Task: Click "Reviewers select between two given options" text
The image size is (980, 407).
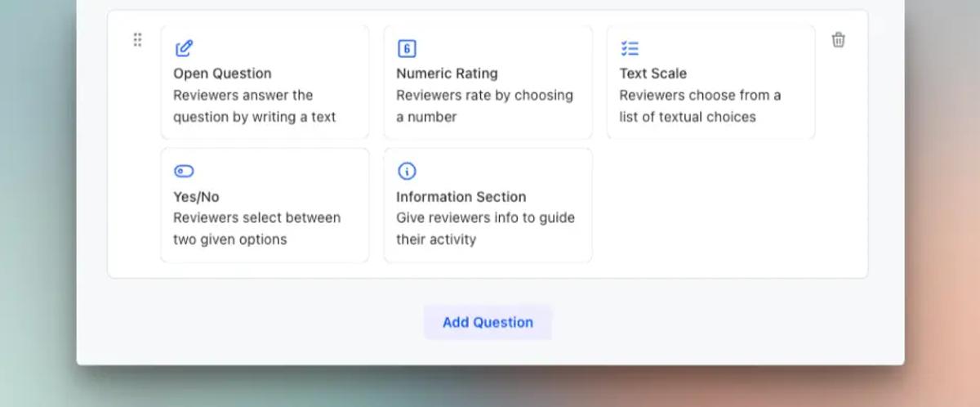Action: coord(257,229)
